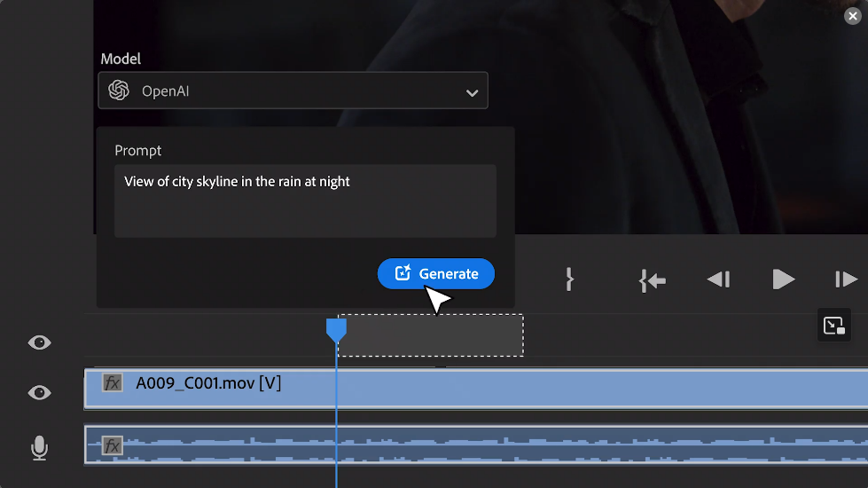Screen dimensions: 868x488
Task: Click the Play button
Action: click(783, 279)
